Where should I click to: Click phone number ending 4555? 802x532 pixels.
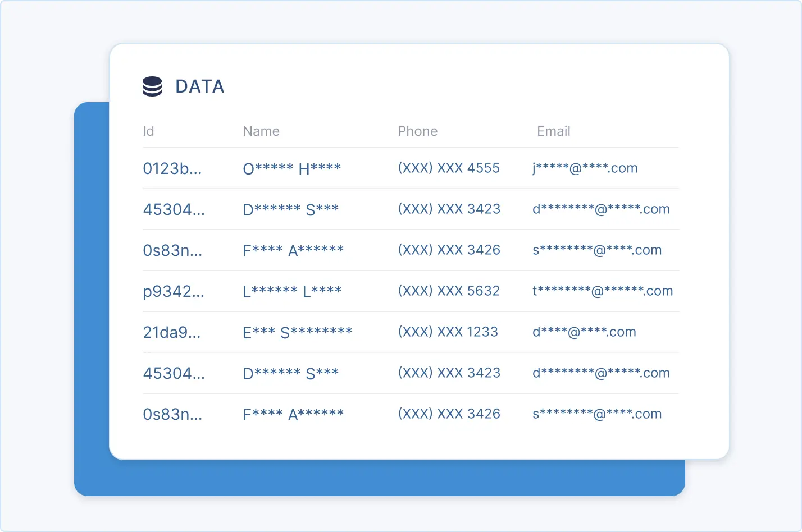point(449,168)
